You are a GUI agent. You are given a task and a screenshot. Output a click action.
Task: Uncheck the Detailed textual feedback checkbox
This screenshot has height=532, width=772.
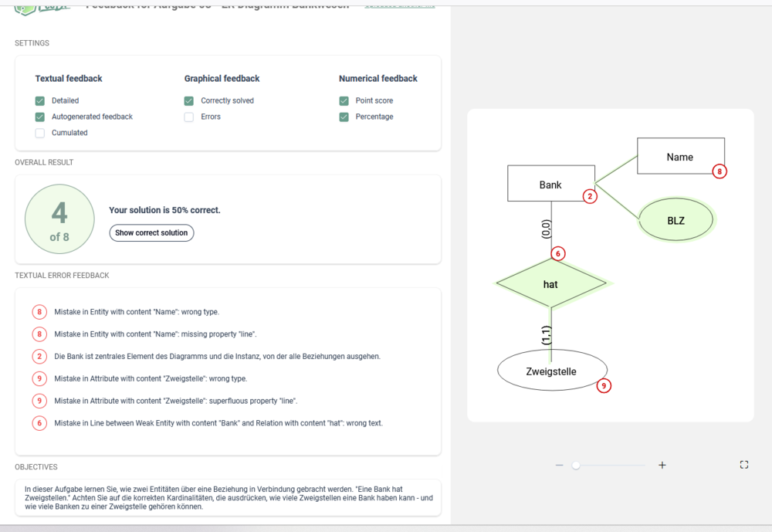(40, 101)
